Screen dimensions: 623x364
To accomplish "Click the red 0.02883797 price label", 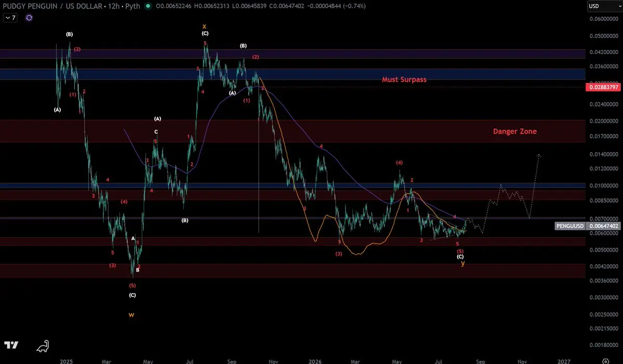I will tap(603, 87).
